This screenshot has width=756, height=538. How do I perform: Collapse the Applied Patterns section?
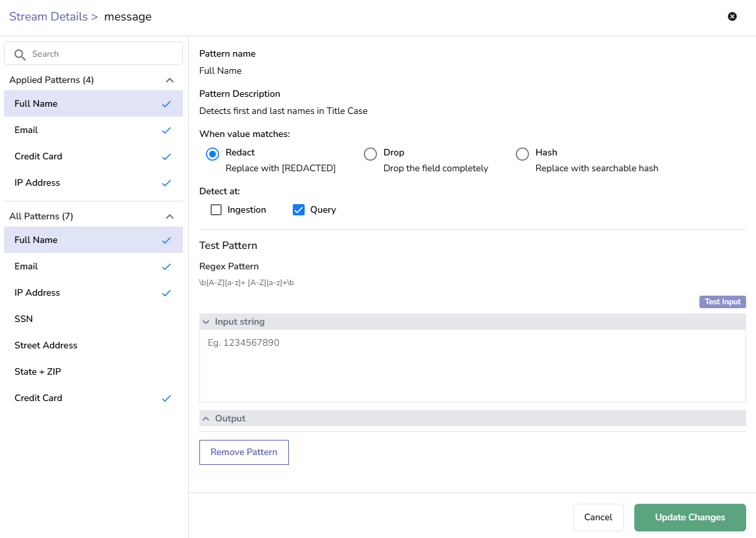click(x=170, y=80)
